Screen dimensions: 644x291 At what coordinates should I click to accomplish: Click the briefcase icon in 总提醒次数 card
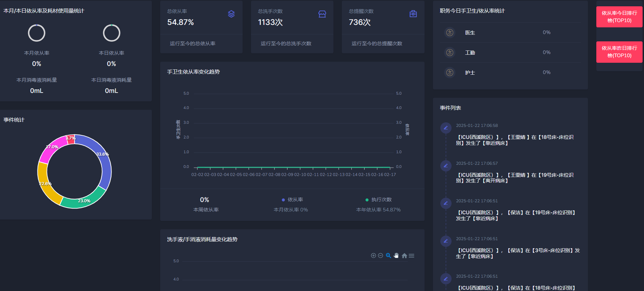[413, 14]
